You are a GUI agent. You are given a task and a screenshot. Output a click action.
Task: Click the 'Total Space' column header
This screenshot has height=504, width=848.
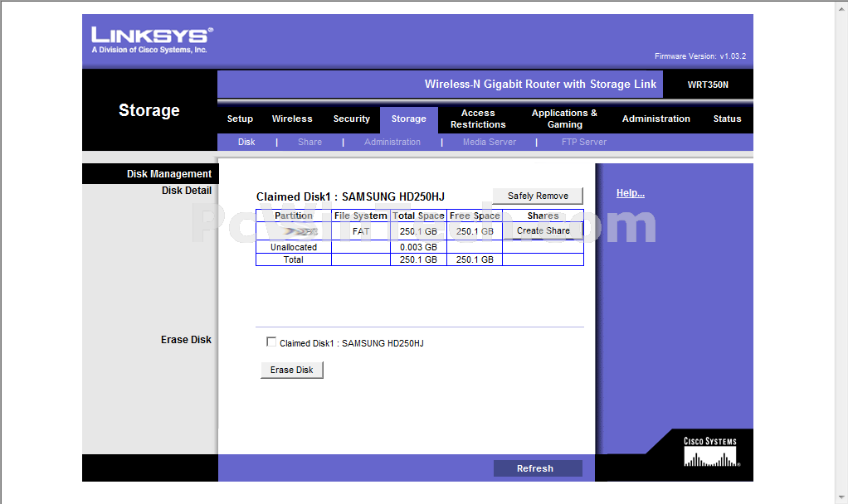point(418,216)
